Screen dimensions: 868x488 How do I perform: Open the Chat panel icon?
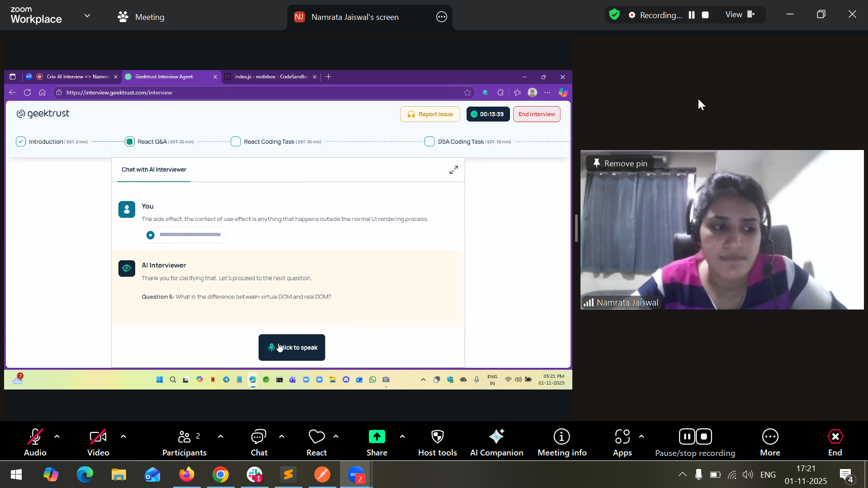tap(259, 436)
